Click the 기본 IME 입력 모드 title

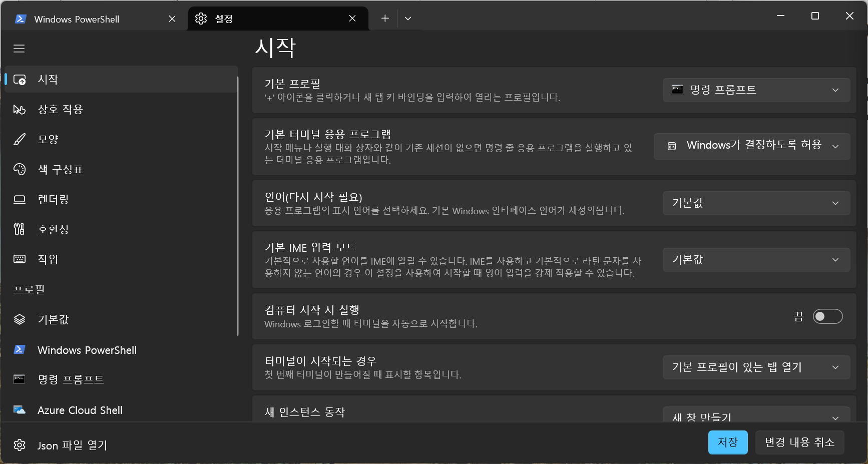[310, 247]
